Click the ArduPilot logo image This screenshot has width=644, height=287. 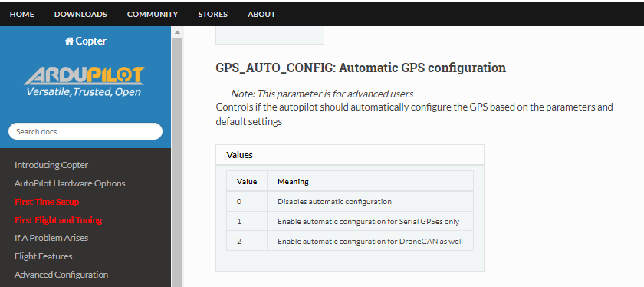click(84, 81)
